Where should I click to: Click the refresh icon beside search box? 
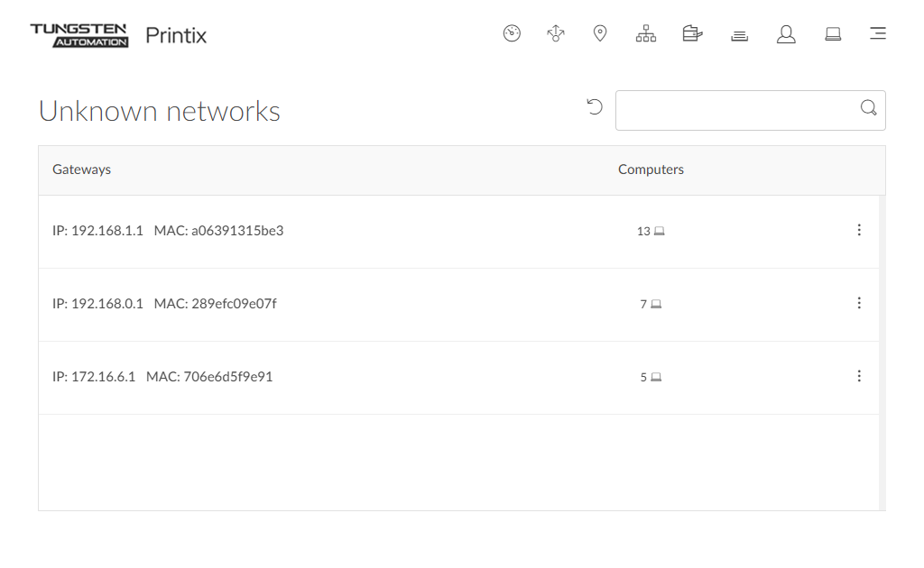click(595, 106)
